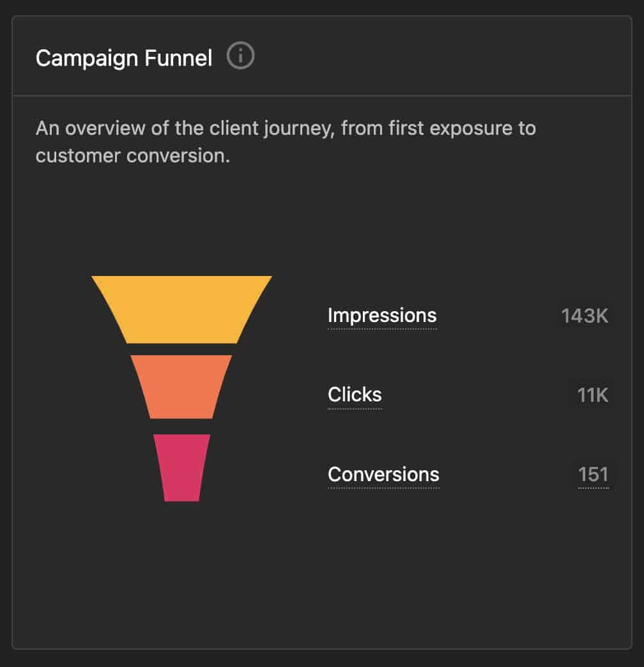Click the Clicks metric label
644x667 pixels.
click(x=355, y=394)
